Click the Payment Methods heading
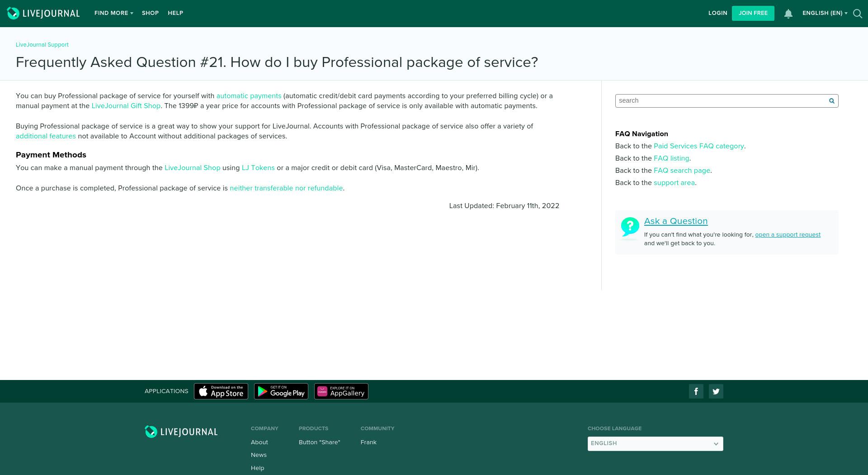 (x=51, y=155)
